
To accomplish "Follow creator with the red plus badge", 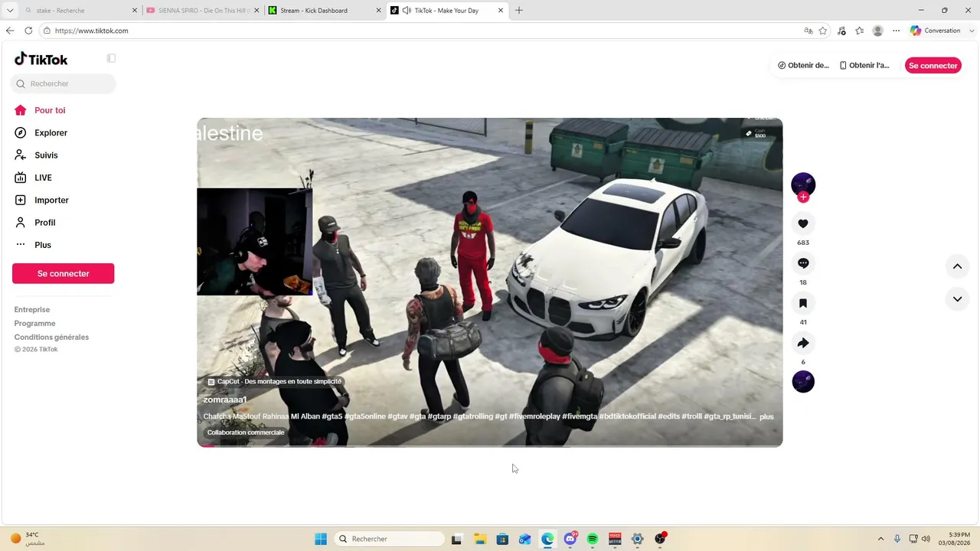I will (x=803, y=197).
